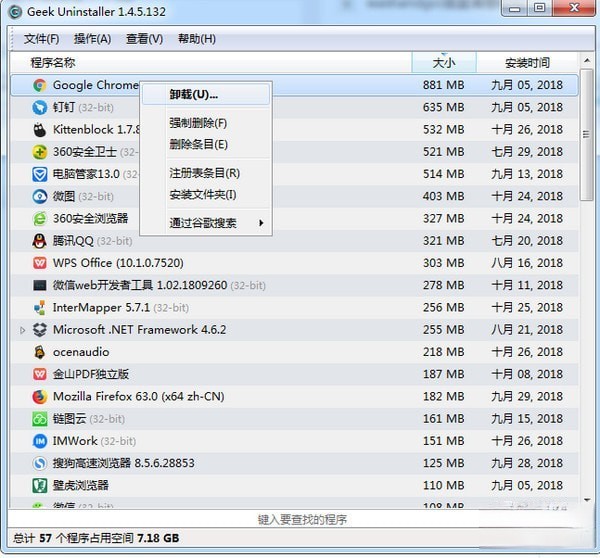Click the 九月 15, 2018 install date
Image resolution: width=600 pixels, height=558 pixels.
point(527,419)
